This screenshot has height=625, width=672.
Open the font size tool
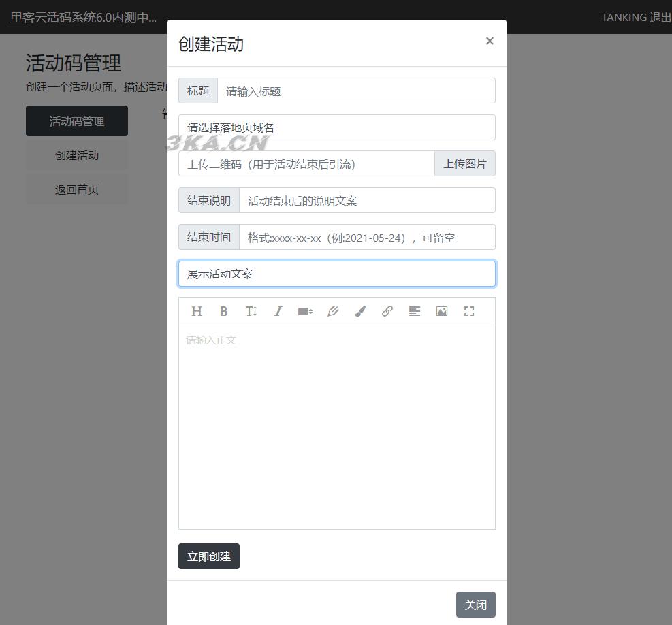(x=251, y=311)
